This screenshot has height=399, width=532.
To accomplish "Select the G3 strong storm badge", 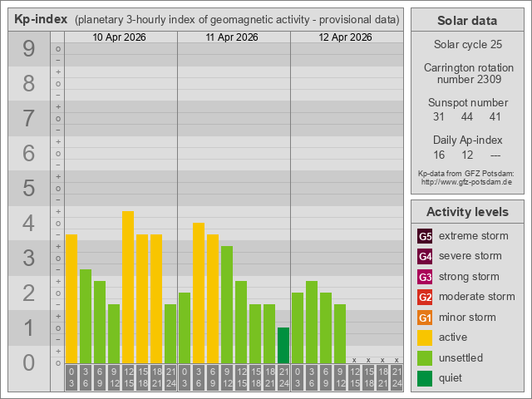I will [425, 277].
